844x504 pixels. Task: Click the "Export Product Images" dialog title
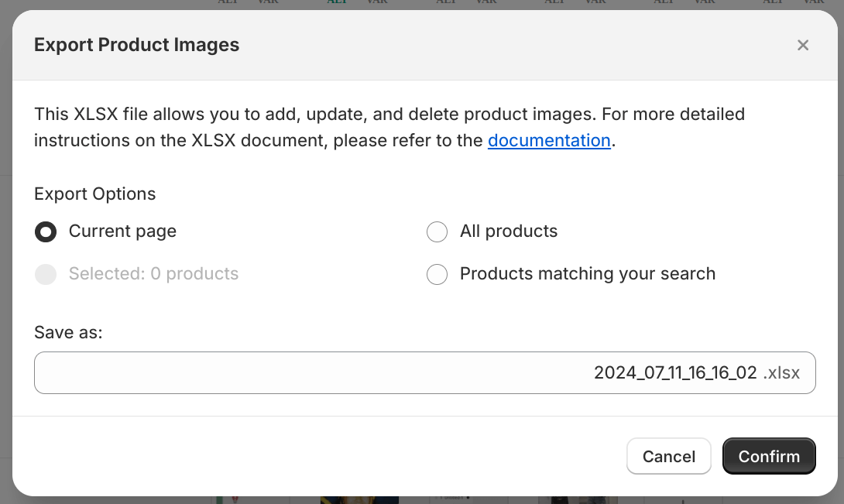tap(136, 45)
